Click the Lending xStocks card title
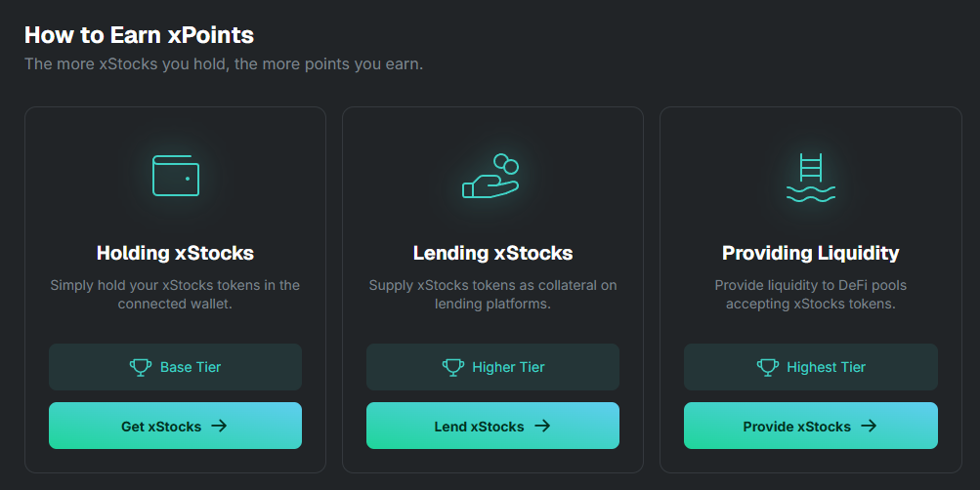This screenshot has height=490, width=980. pos(492,254)
